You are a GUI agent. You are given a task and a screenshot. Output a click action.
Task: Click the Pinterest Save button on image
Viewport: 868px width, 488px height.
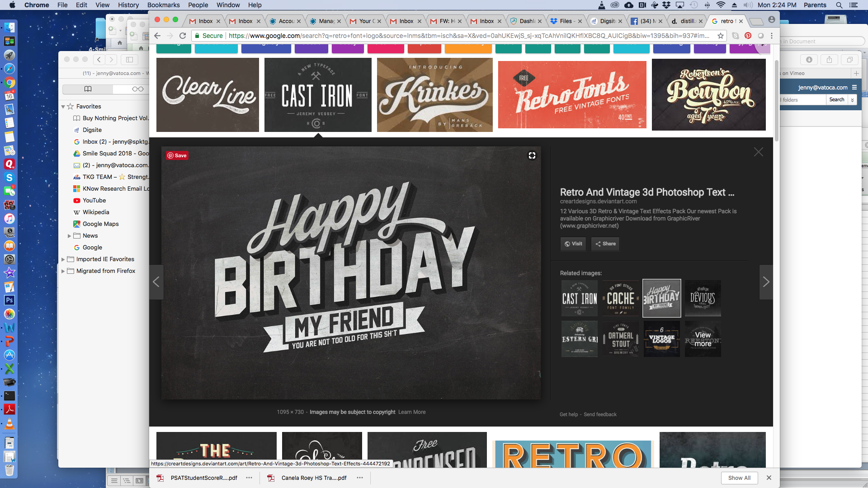(177, 155)
